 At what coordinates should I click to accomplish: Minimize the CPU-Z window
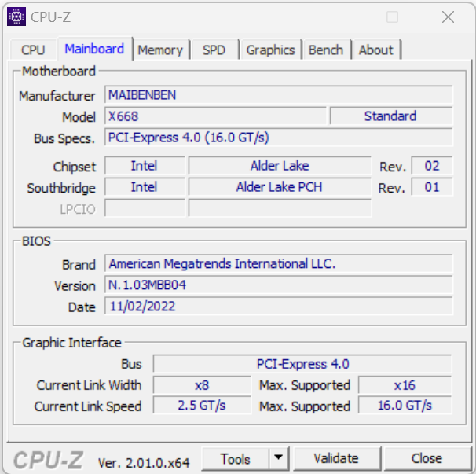(338, 17)
